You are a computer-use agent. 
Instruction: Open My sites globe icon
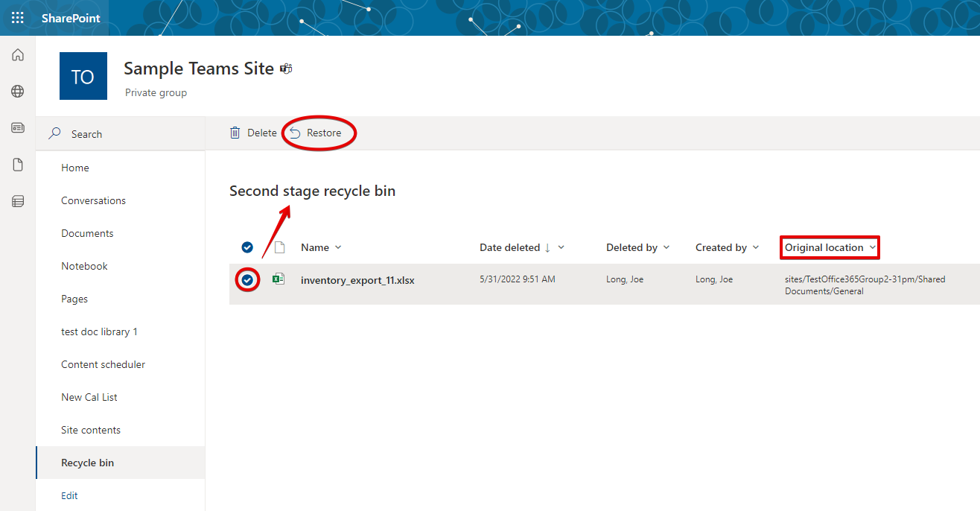(18, 92)
